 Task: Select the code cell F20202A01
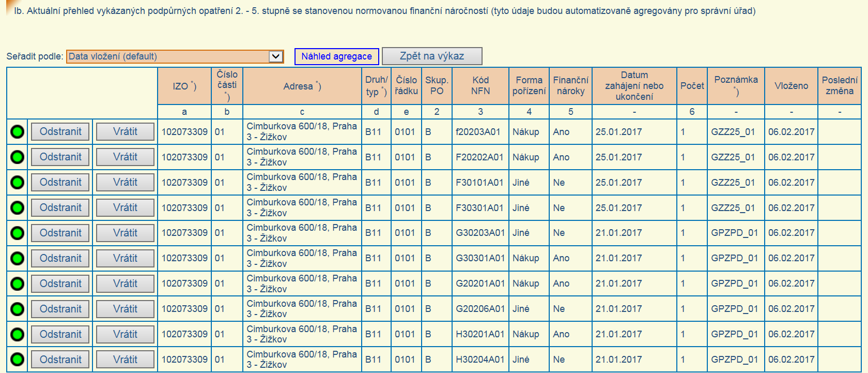[481, 157]
